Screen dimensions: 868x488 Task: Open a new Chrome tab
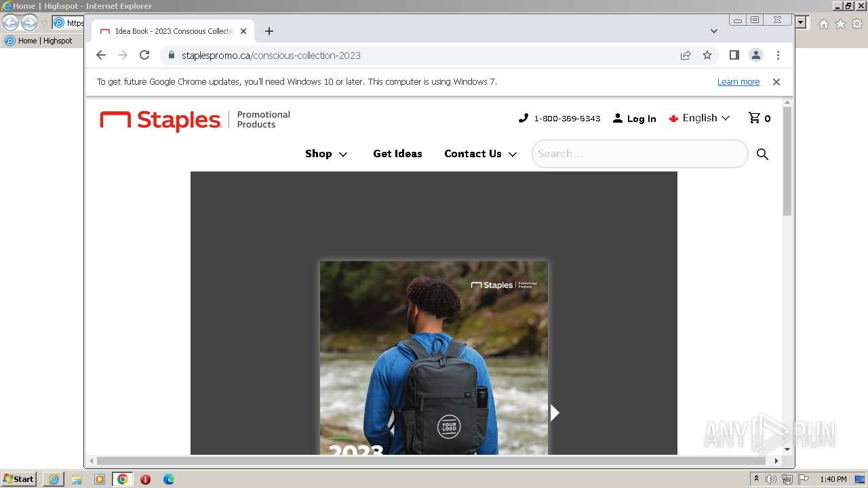[269, 31]
